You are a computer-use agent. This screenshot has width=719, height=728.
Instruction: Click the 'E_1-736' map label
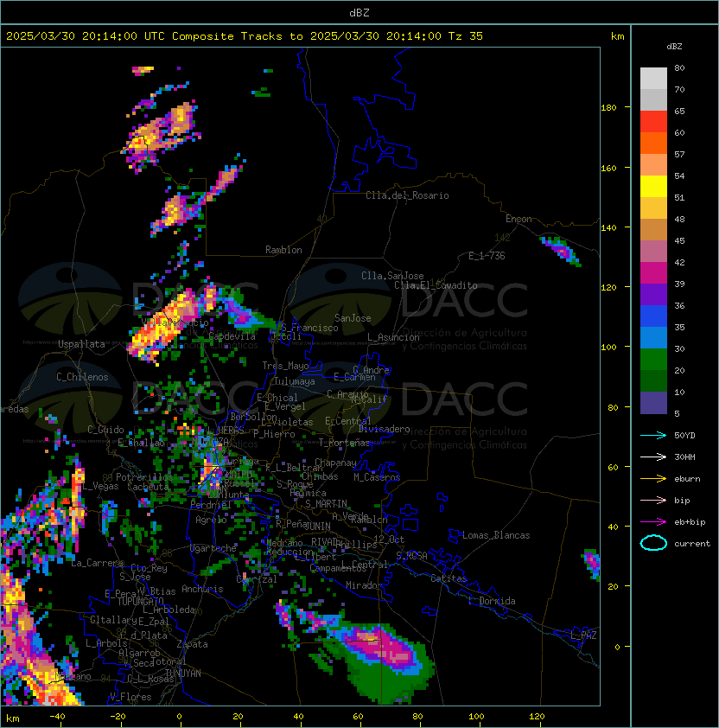point(487,256)
